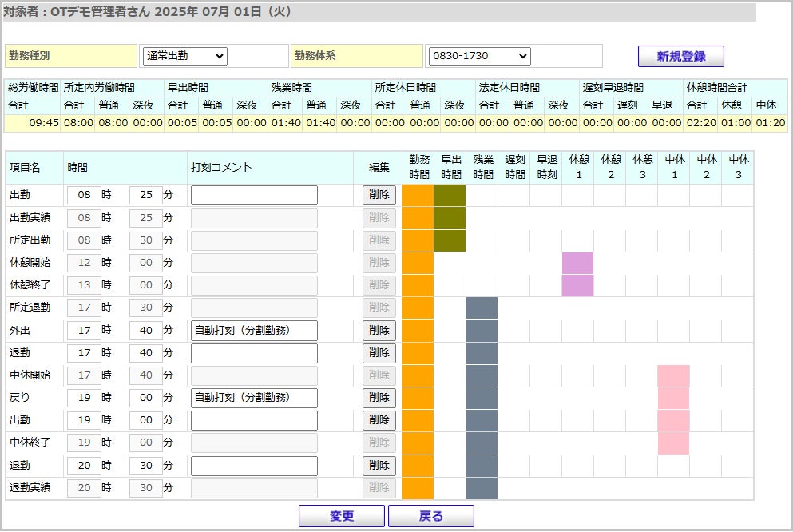Image resolution: width=793 pixels, height=532 pixels.
Task: Click the minute field of 20:30 退勤 row
Action: click(x=145, y=466)
